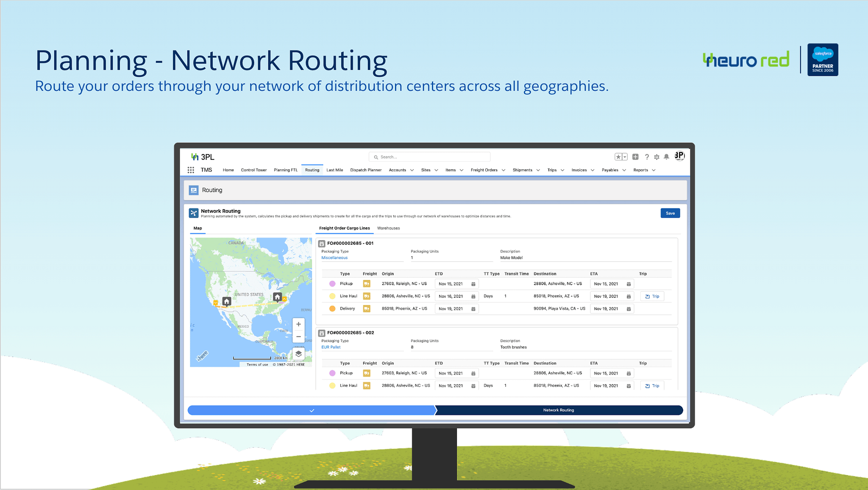The image size is (868, 490).
Task: Open the setup gear icon
Action: (x=657, y=157)
